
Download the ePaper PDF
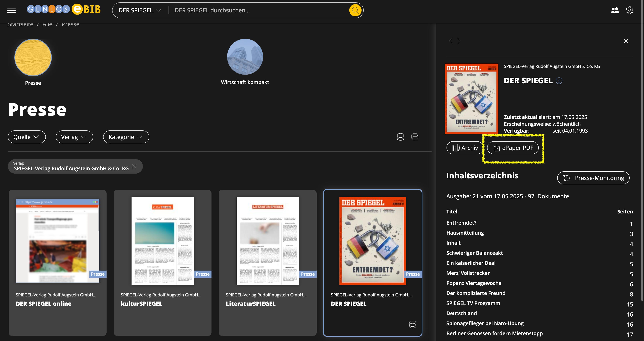pyautogui.click(x=513, y=148)
